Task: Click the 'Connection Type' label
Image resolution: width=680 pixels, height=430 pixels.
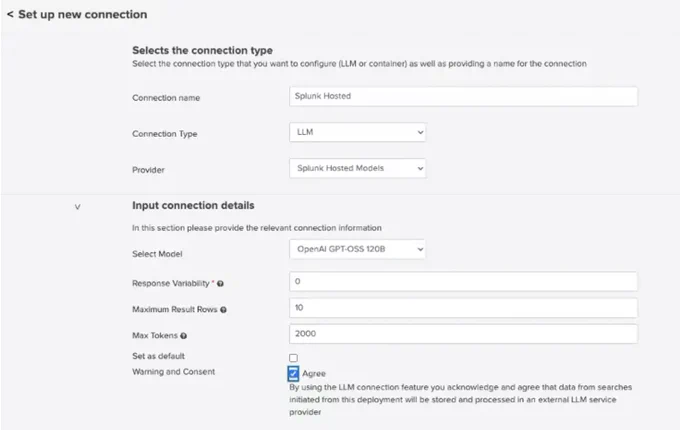Action: (x=165, y=134)
